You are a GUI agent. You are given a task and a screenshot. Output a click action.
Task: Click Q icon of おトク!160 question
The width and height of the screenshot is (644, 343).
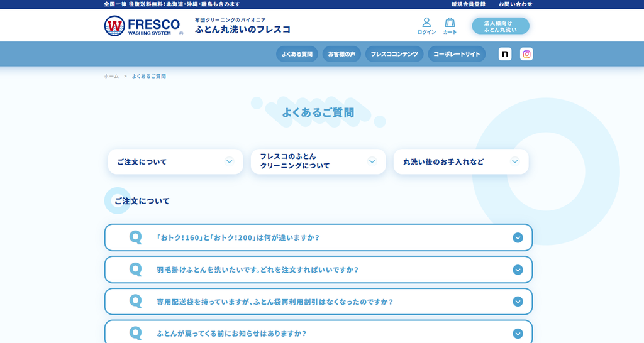pos(136,237)
